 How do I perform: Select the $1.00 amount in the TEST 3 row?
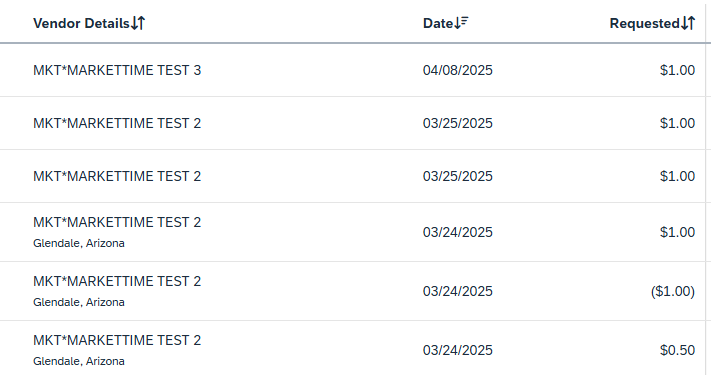pos(677,70)
